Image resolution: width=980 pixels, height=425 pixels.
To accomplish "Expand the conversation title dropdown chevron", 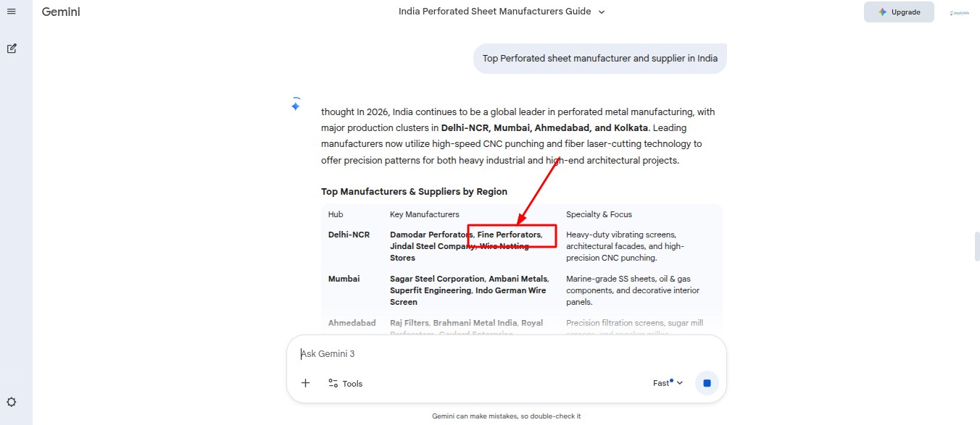I will (x=602, y=12).
